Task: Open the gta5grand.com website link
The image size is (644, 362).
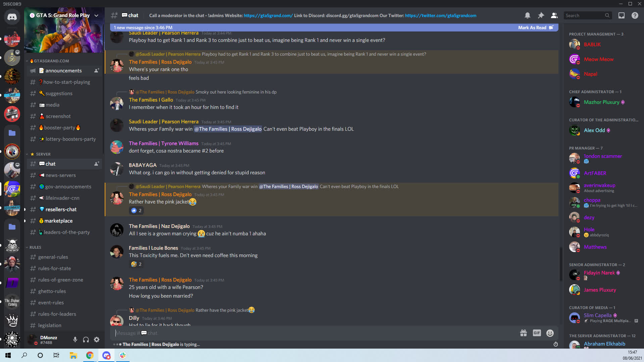Action: pyautogui.click(x=268, y=15)
